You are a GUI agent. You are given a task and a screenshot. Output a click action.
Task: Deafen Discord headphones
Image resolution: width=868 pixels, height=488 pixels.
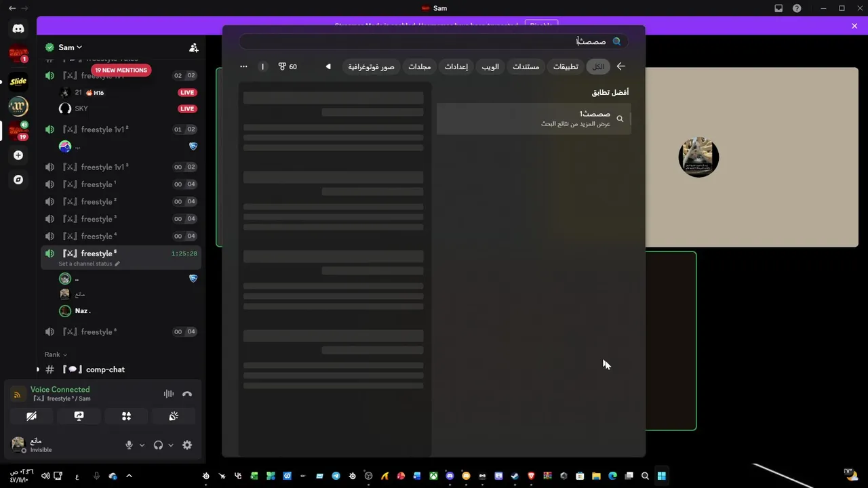[x=158, y=445]
